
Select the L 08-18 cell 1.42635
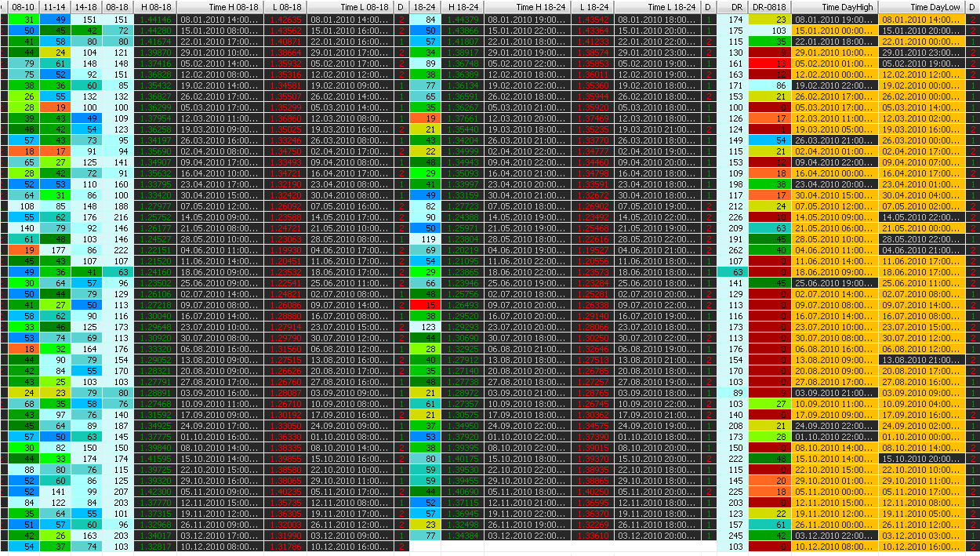(x=285, y=19)
